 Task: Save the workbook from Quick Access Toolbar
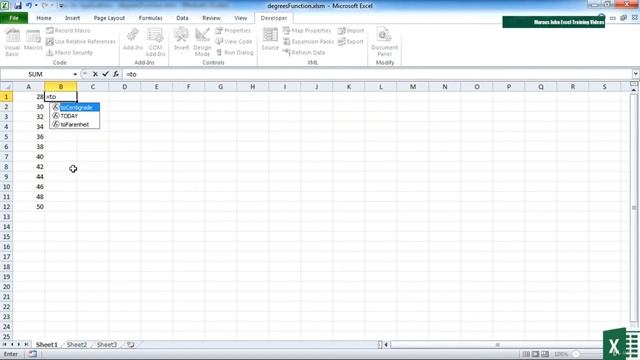tap(18, 6)
